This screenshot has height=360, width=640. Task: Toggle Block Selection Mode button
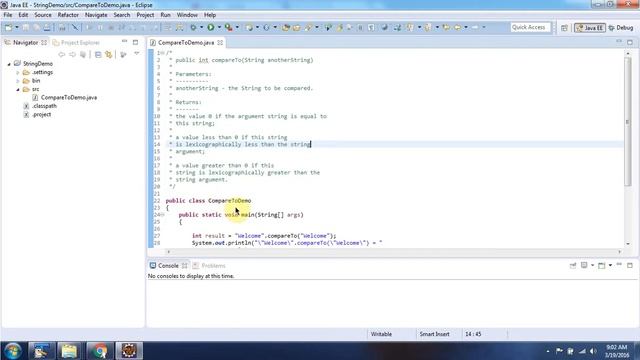(360, 27)
